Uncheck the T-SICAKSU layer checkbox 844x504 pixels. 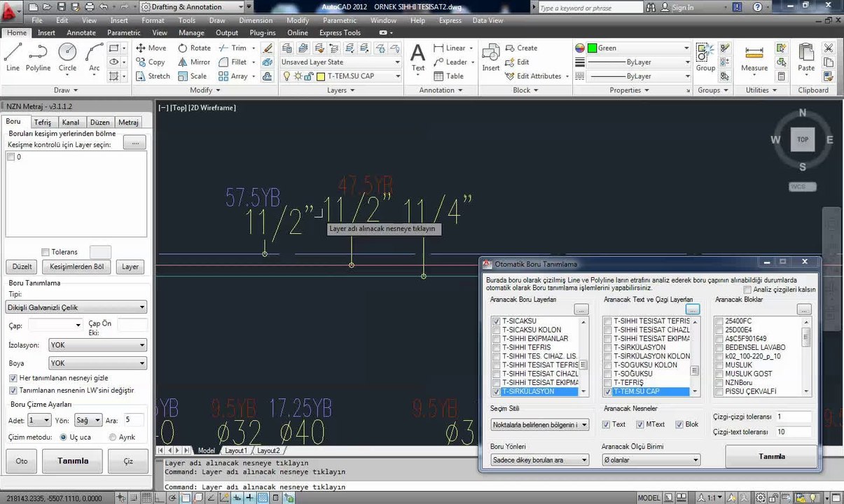pyautogui.click(x=497, y=321)
